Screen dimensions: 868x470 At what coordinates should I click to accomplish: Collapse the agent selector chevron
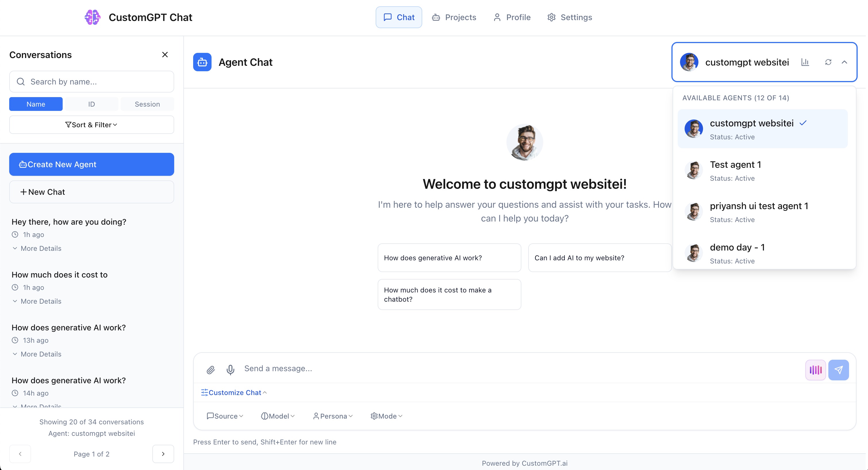tap(844, 62)
